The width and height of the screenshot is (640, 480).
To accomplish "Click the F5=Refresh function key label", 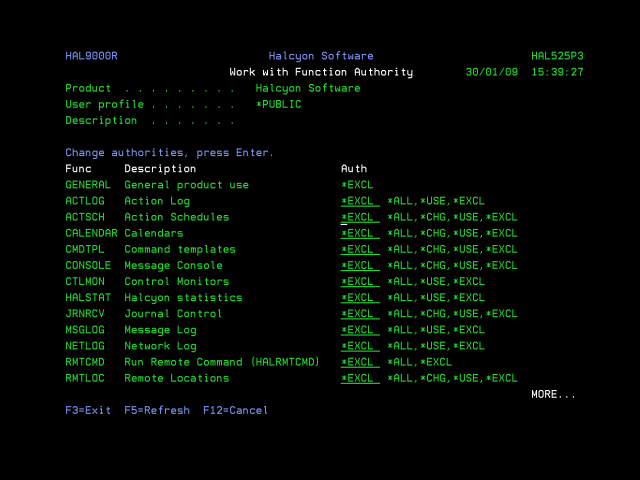I will pyautogui.click(x=157, y=410).
